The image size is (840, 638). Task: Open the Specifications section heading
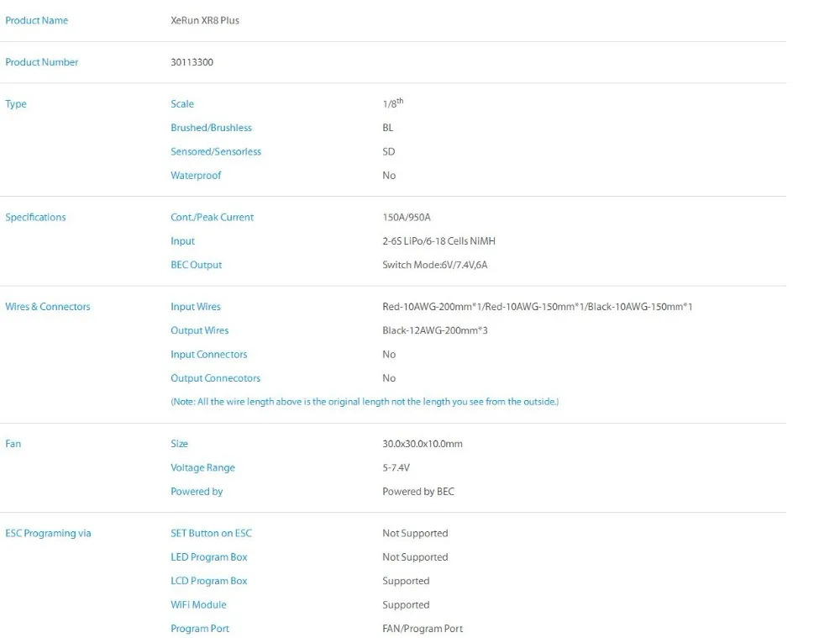pos(35,218)
